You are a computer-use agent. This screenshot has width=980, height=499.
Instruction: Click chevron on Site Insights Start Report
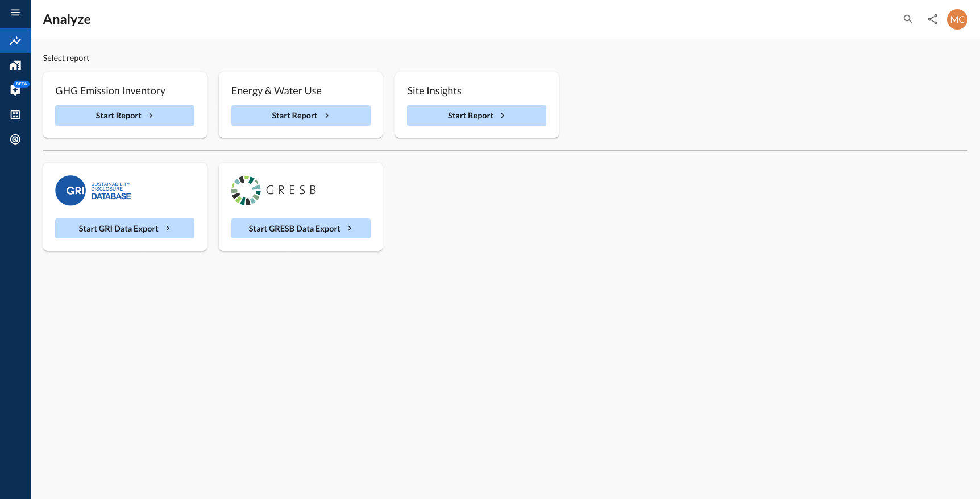pos(503,116)
